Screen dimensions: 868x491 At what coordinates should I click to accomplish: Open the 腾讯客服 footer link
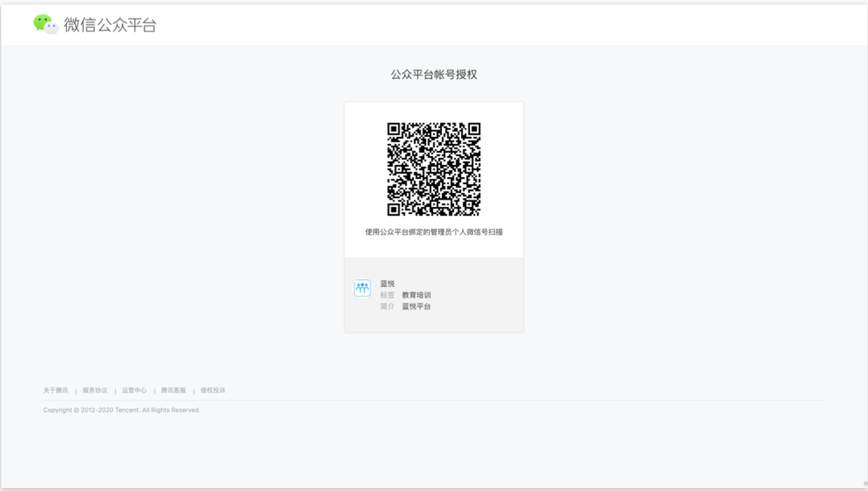pyautogui.click(x=174, y=390)
